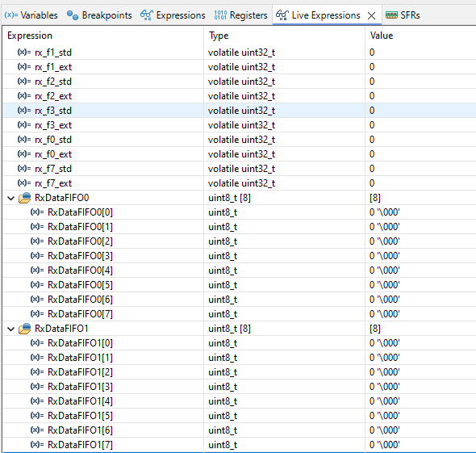
Task: Click the value [8] of RxDataFIFO0
Action: coord(375,198)
